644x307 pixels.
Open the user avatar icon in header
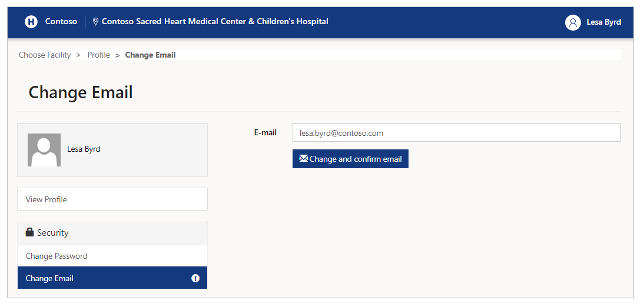tap(573, 22)
